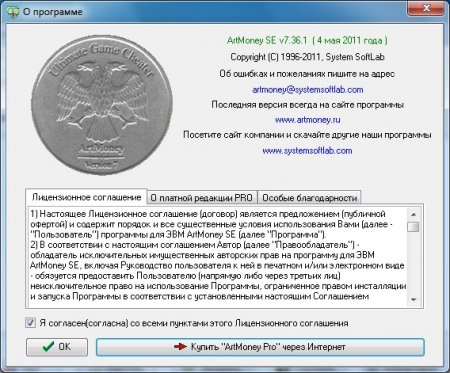Click "Я согласен(согласна)" checkbox label text
Screen dimensions: 450x373
[x=194, y=323]
